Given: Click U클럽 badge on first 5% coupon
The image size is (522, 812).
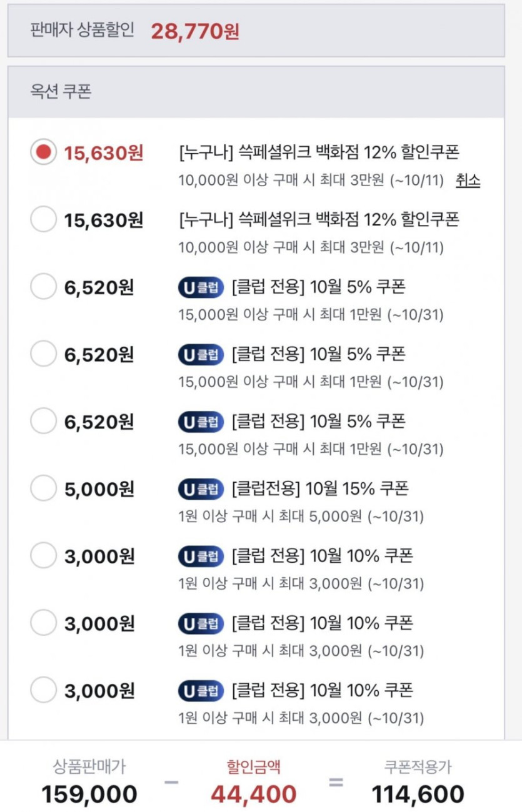Looking at the screenshot, I should tap(201, 287).
